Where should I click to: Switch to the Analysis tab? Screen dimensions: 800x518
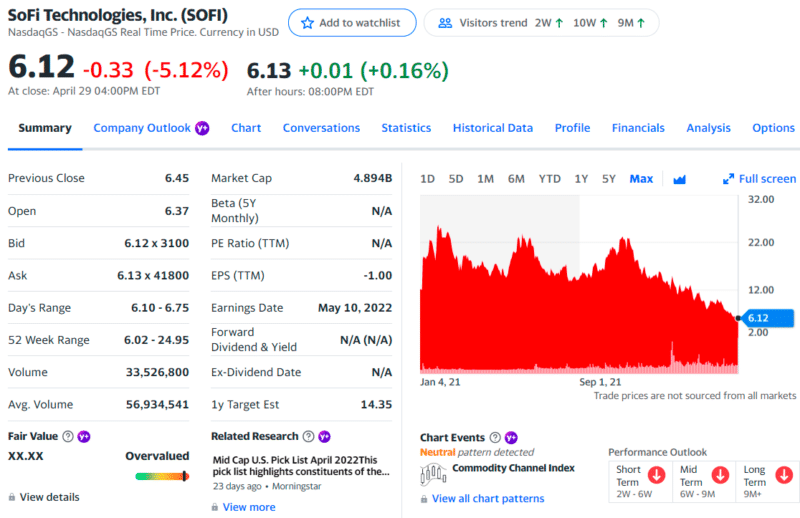[x=709, y=128]
